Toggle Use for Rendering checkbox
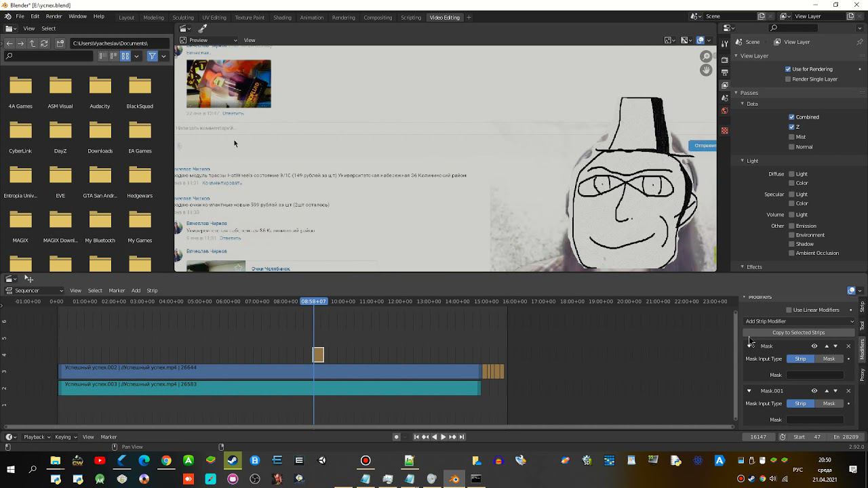The height and width of the screenshot is (488, 868). coord(788,69)
